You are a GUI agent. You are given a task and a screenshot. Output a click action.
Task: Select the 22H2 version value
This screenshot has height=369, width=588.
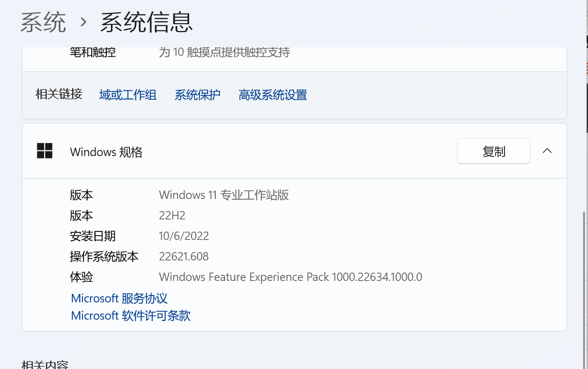point(172,215)
